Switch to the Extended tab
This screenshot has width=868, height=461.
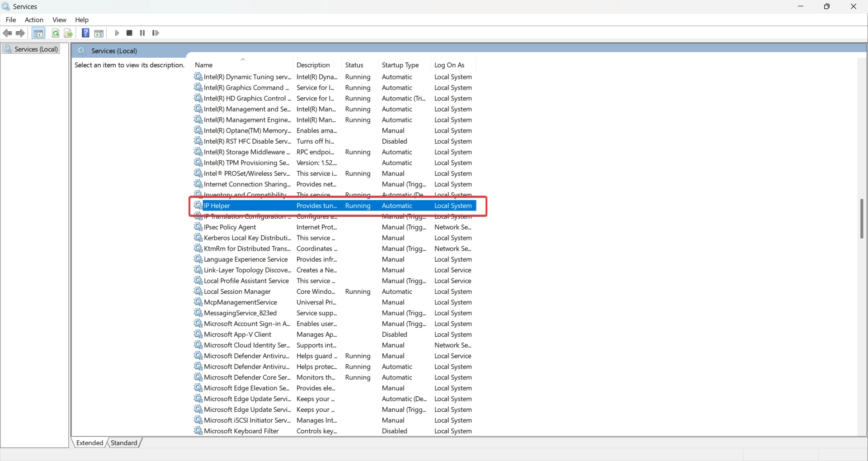pos(90,443)
